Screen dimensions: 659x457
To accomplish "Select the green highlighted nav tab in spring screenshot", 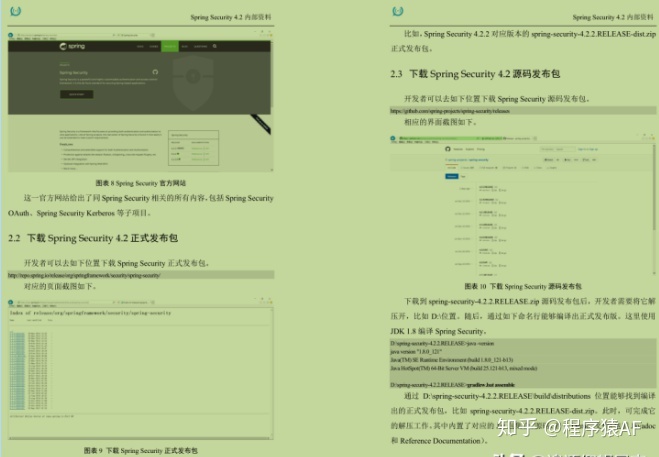I will pos(170,46).
